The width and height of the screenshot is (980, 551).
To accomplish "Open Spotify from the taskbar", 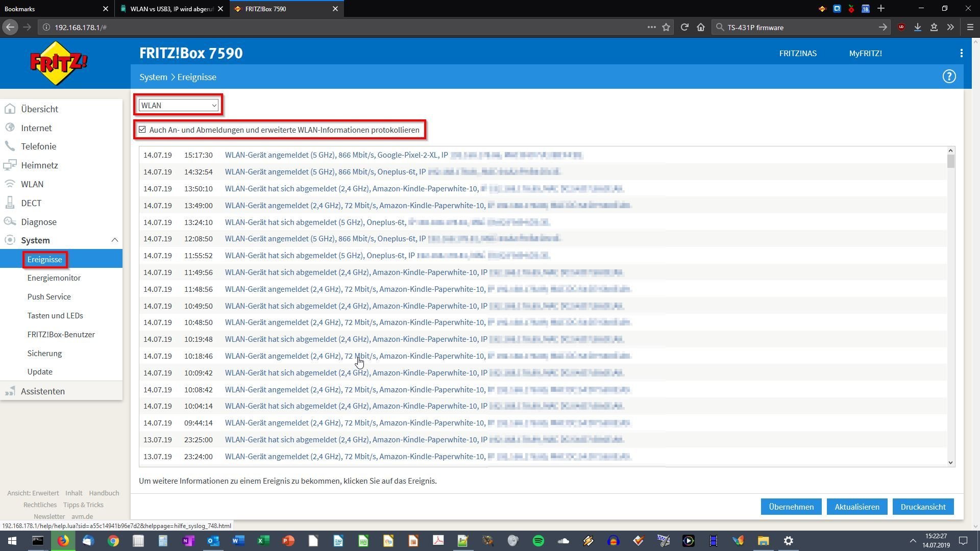I will [x=538, y=541].
